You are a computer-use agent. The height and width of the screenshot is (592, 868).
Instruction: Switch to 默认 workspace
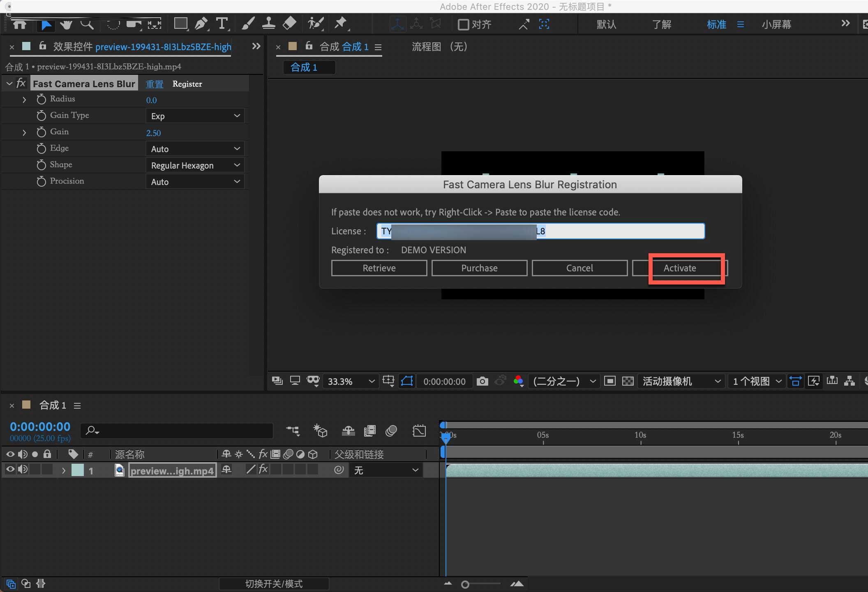click(606, 25)
